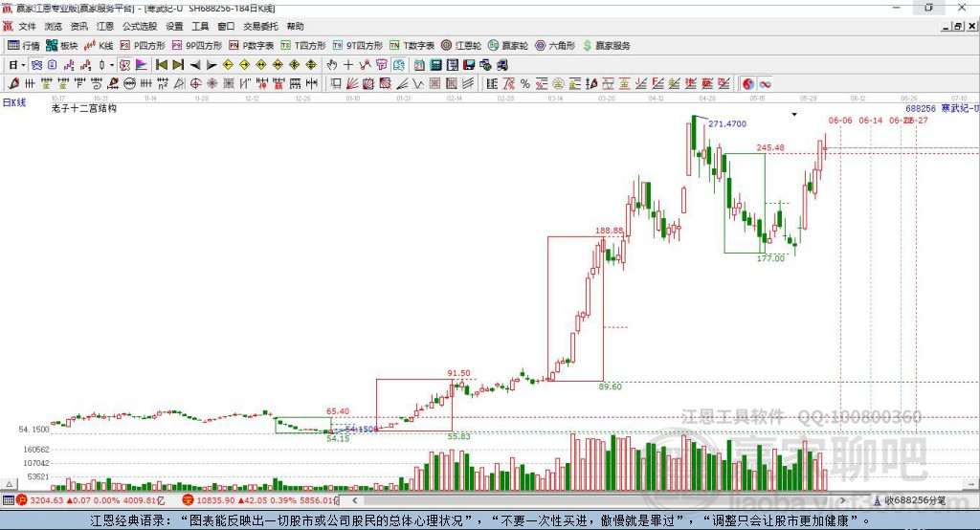Open the 资讯 menu
This screenshot has height=530, width=980.
(79, 26)
